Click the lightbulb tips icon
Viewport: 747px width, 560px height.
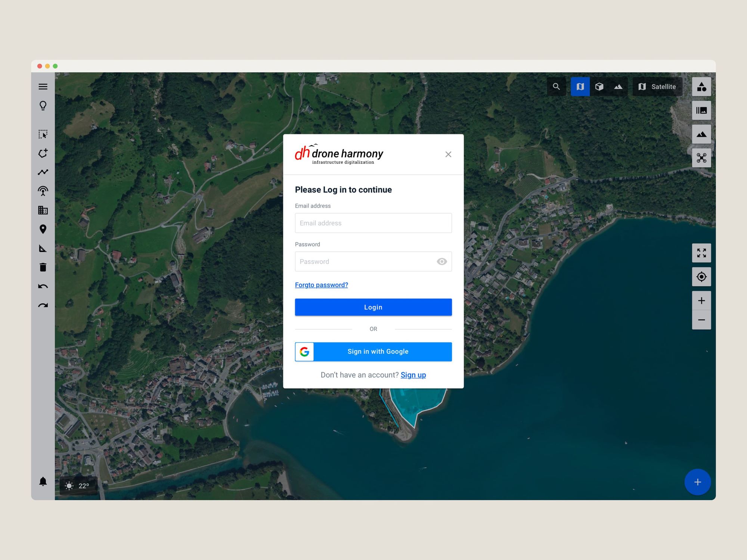coord(43,106)
